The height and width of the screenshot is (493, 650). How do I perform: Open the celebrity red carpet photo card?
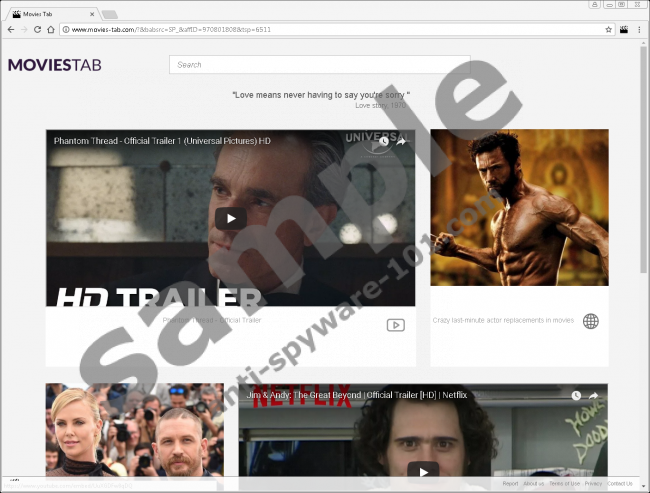coord(135,430)
